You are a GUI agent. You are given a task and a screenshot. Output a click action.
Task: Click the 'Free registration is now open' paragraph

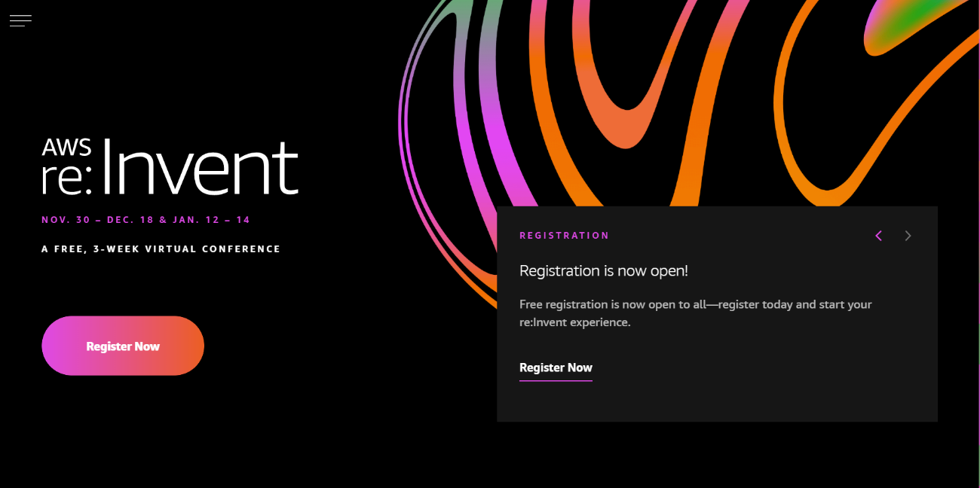[x=696, y=313]
